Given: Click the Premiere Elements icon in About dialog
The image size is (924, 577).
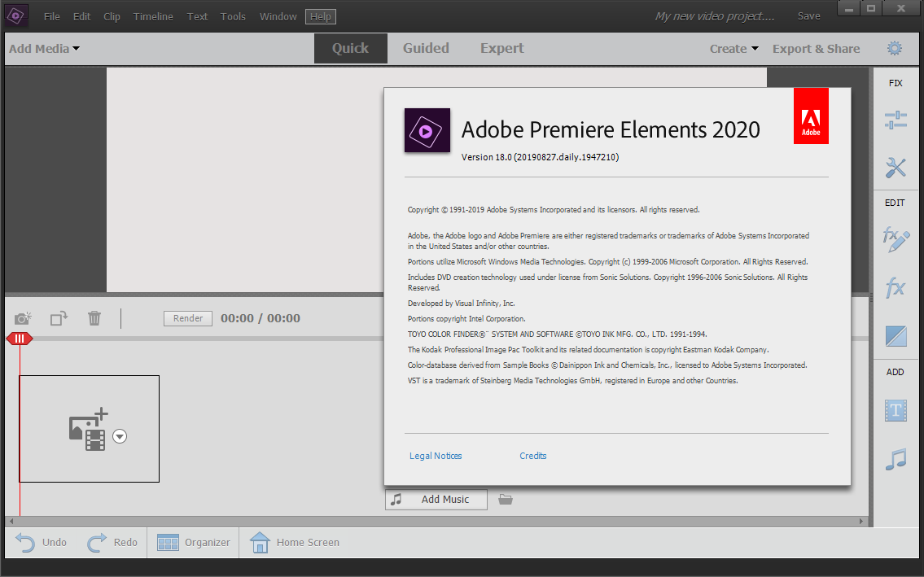Looking at the screenshot, I should pos(427,130).
